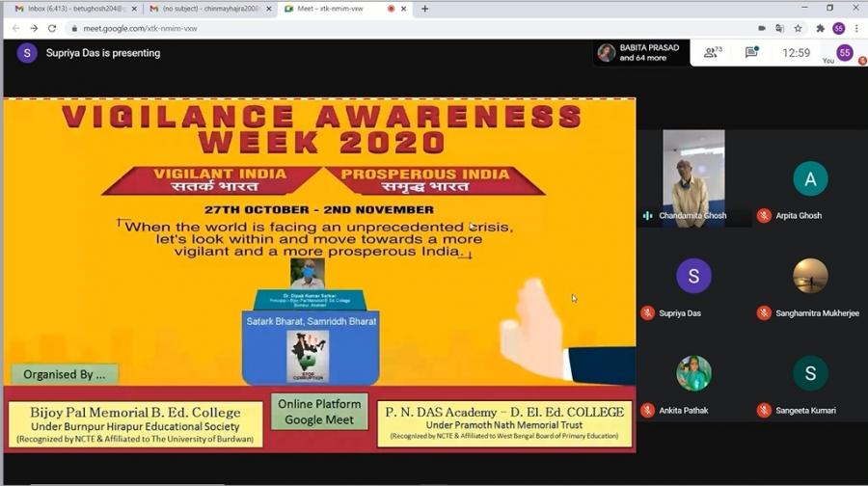
Task: Click the translate page icon
Action: [779, 29]
